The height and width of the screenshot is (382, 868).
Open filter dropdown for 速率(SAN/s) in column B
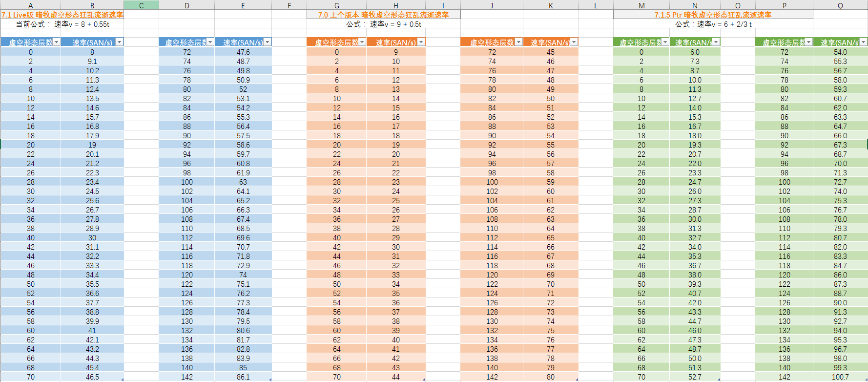(x=120, y=42)
